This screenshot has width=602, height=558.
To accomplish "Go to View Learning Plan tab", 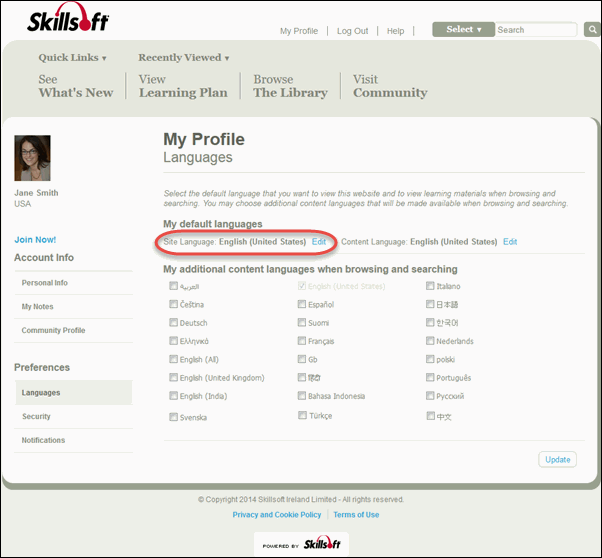I will pyautogui.click(x=182, y=86).
